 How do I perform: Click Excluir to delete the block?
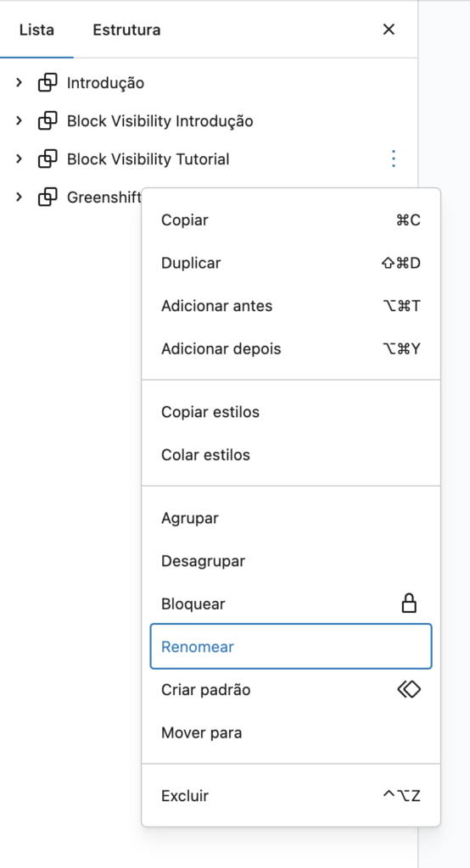pyautogui.click(x=291, y=796)
